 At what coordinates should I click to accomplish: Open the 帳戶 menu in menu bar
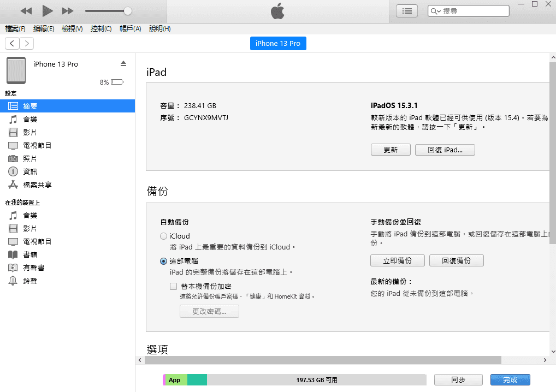130,29
